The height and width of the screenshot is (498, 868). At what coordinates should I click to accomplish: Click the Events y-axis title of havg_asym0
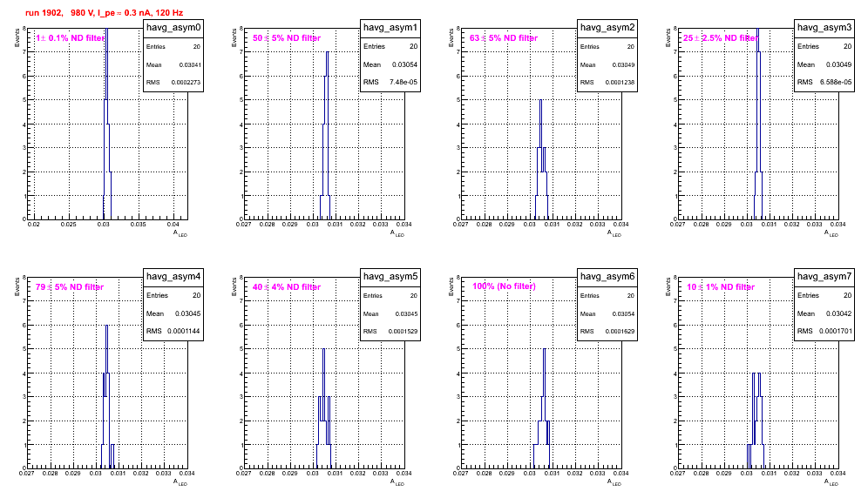tap(17, 37)
